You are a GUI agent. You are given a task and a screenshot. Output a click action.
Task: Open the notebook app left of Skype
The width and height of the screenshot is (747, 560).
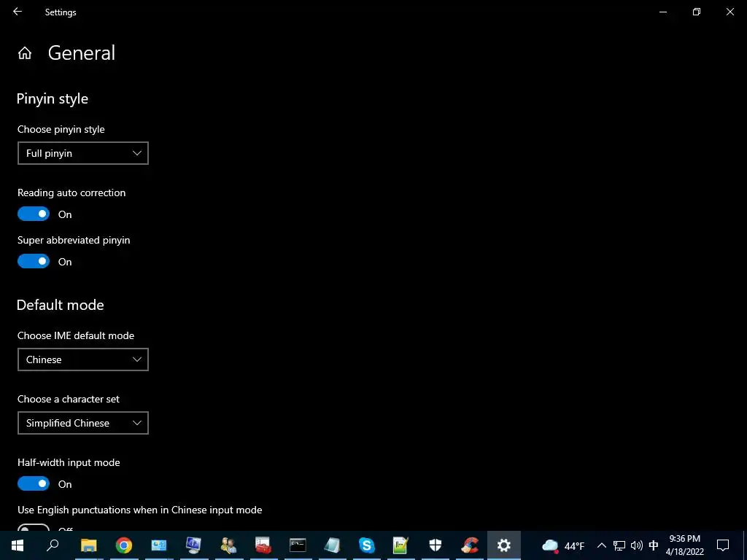[332, 545]
